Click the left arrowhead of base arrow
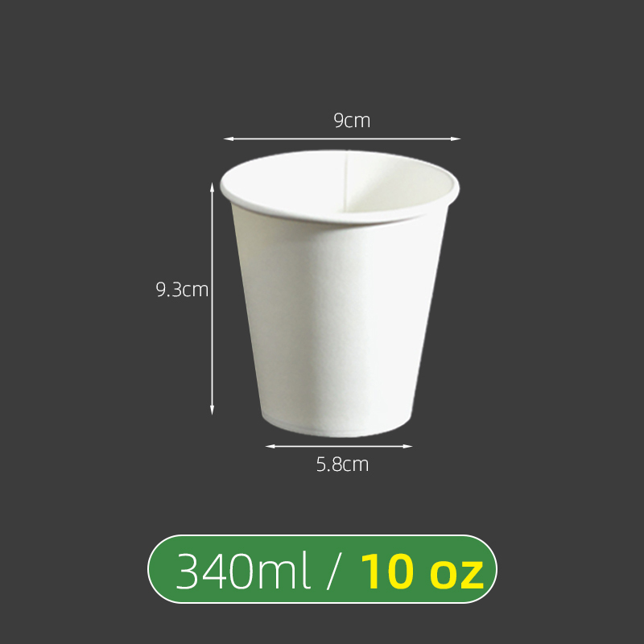This screenshot has width=644, height=644. [270, 447]
